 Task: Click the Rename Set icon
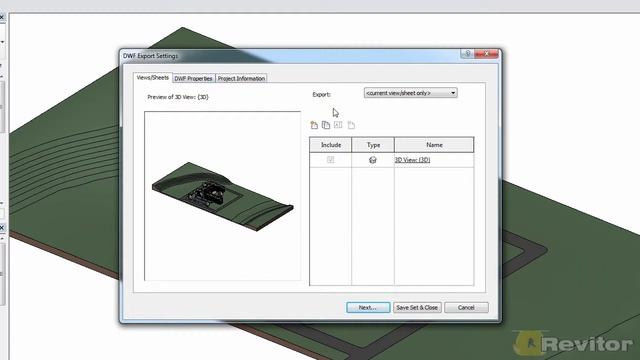(x=338, y=125)
